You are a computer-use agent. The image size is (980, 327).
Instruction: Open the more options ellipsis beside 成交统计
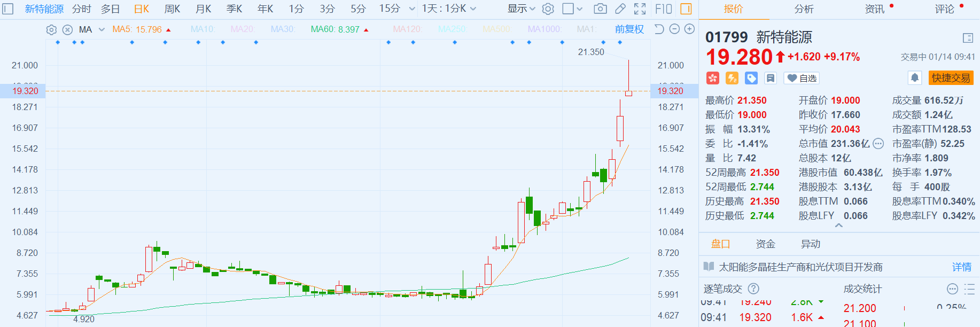click(952, 289)
